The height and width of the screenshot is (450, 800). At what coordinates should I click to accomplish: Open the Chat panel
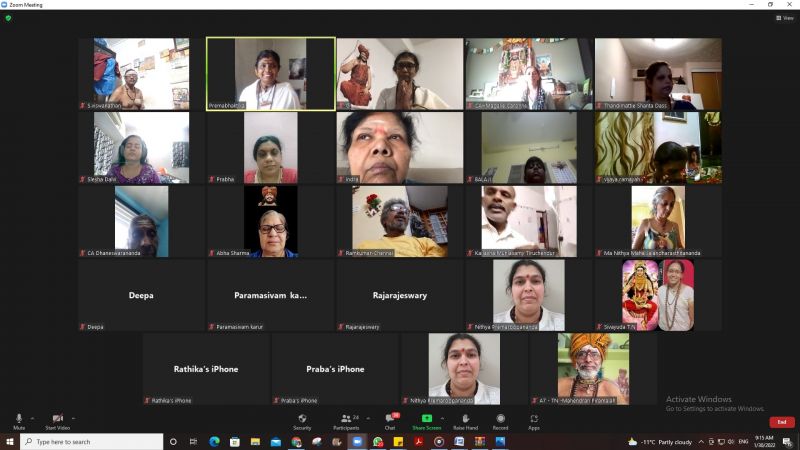coord(390,421)
